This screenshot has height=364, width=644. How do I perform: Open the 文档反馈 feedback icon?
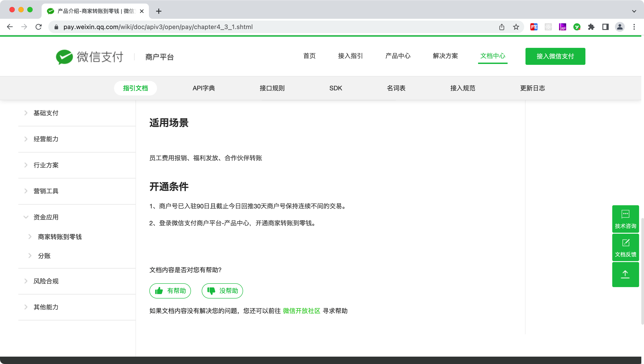coord(625,247)
